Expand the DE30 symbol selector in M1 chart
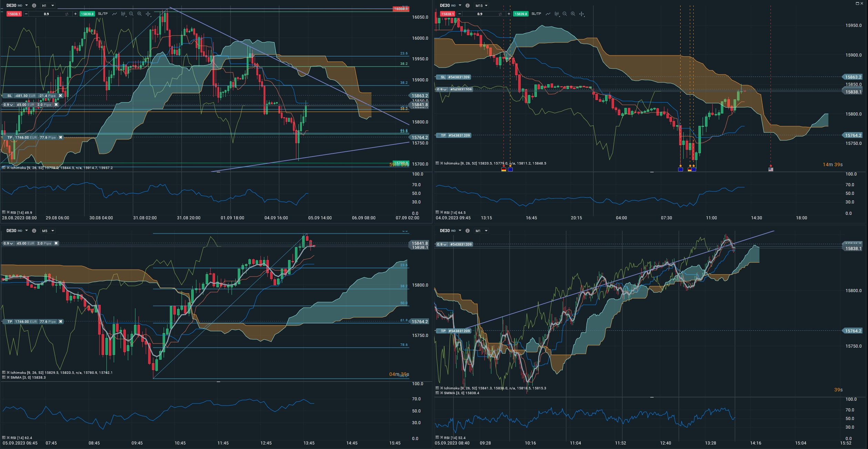Image resolution: width=868 pixels, height=449 pixels. (460, 231)
